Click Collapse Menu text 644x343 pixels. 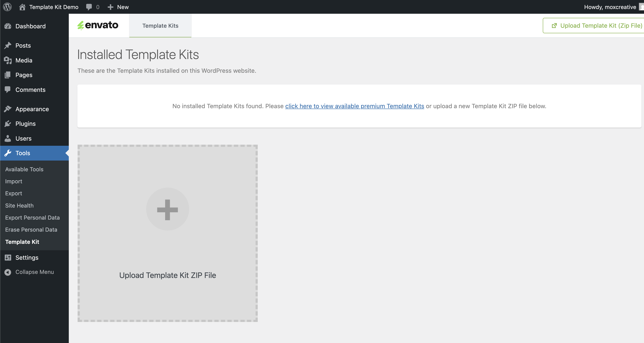pyautogui.click(x=35, y=272)
